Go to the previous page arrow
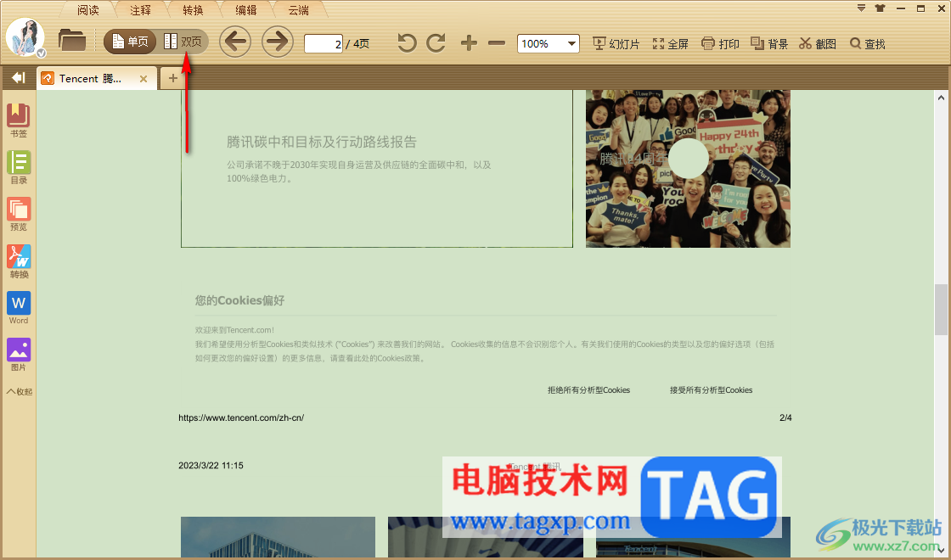 [234, 42]
